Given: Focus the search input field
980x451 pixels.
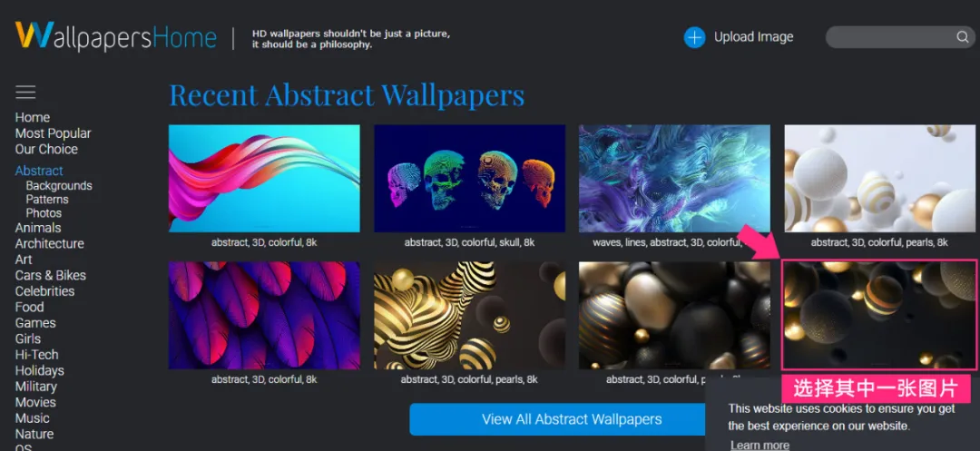Looking at the screenshot, I should [x=891, y=37].
